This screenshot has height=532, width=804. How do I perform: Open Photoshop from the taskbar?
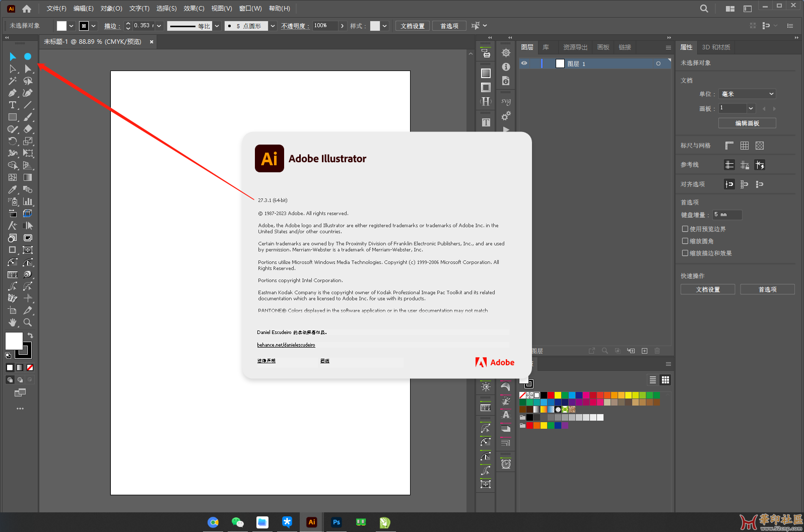click(x=337, y=522)
